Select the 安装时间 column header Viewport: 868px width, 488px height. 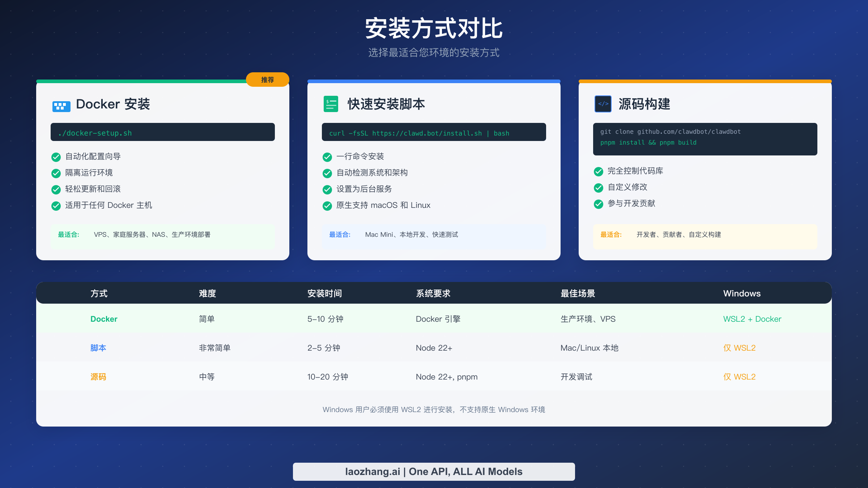pos(324,293)
